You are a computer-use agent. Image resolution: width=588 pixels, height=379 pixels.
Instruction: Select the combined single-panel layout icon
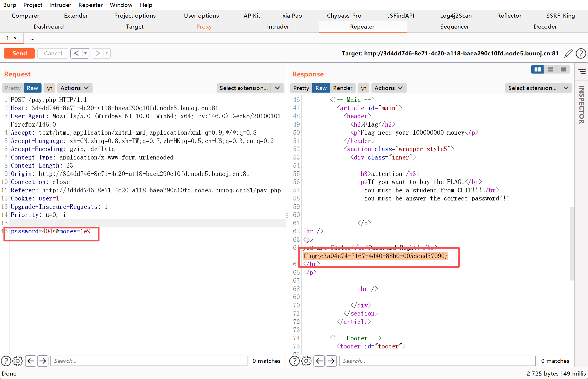pyautogui.click(x=563, y=70)
